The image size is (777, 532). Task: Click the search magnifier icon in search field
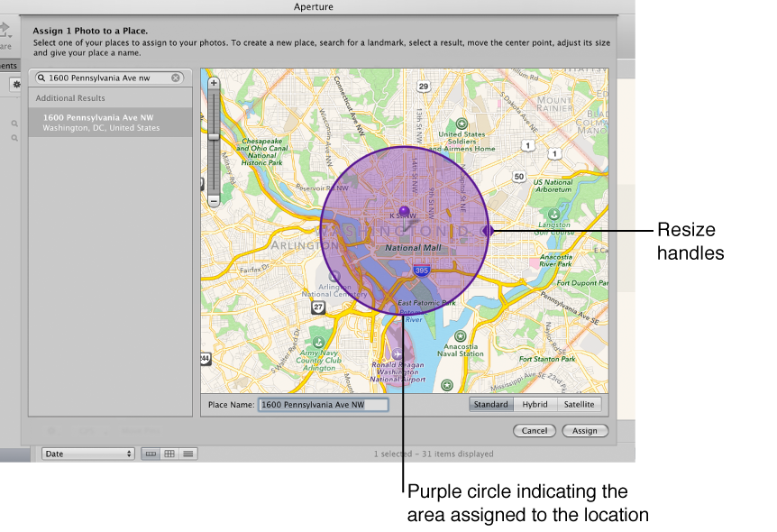(x=41, y=78)
